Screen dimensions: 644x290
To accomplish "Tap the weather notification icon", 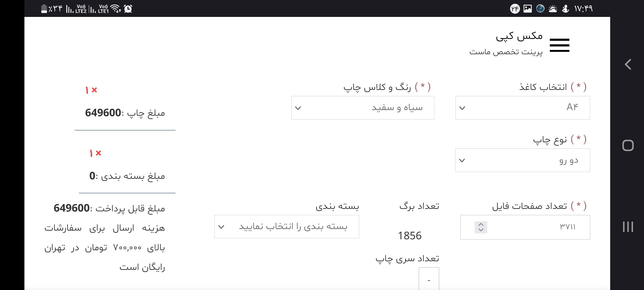I will click(553, 9).
